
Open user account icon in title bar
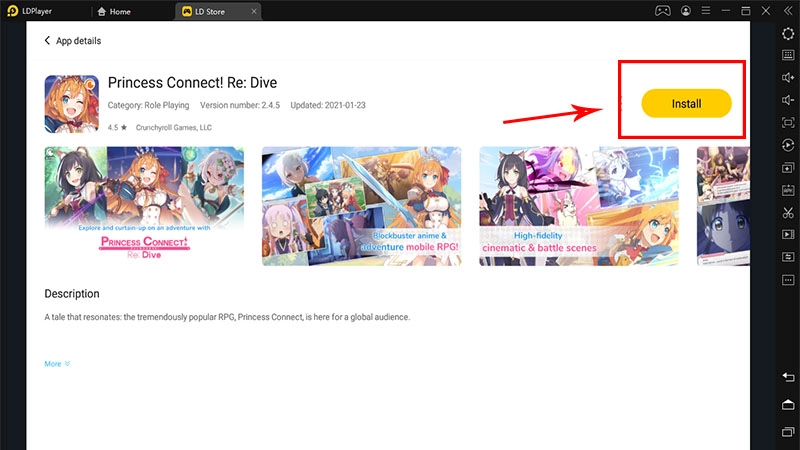pyautogui.click(x=686, y=11)
